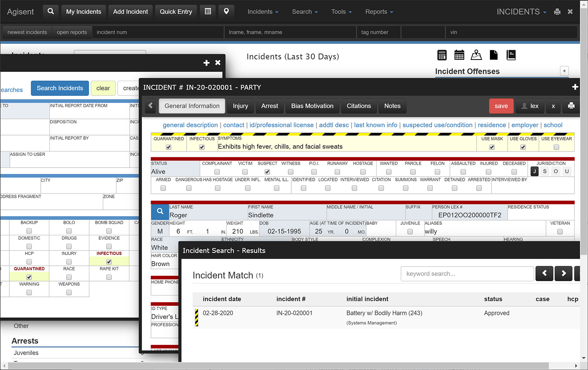The width and height of the screenshot is (588, 370).
Task: Show incidents on the map view
Action: (x=476, y=55)
